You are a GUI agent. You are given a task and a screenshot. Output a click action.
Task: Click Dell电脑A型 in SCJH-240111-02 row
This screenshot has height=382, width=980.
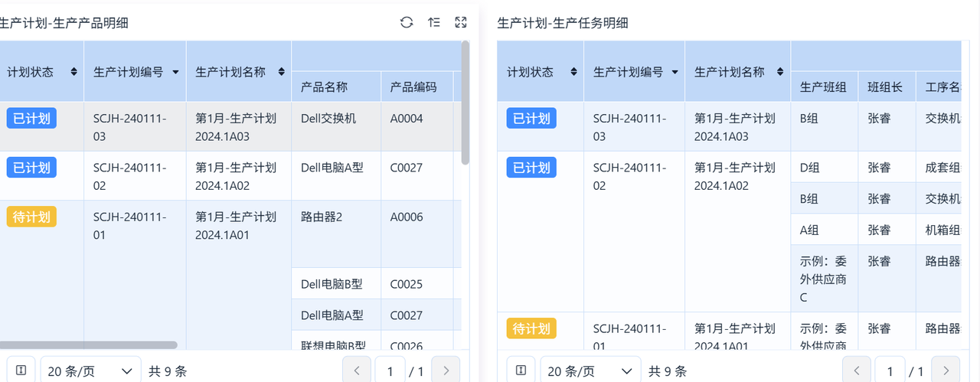point(336,176)
